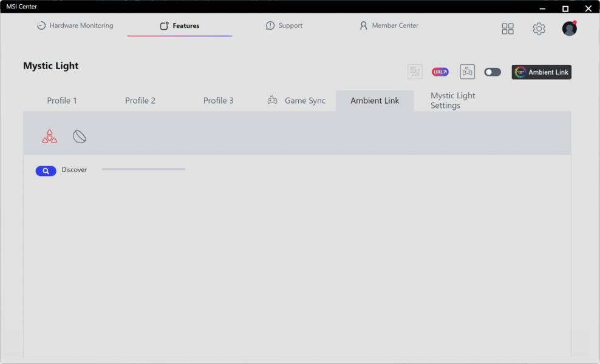
Task: Switch to the Profile 2 tab
Action: 140,101
